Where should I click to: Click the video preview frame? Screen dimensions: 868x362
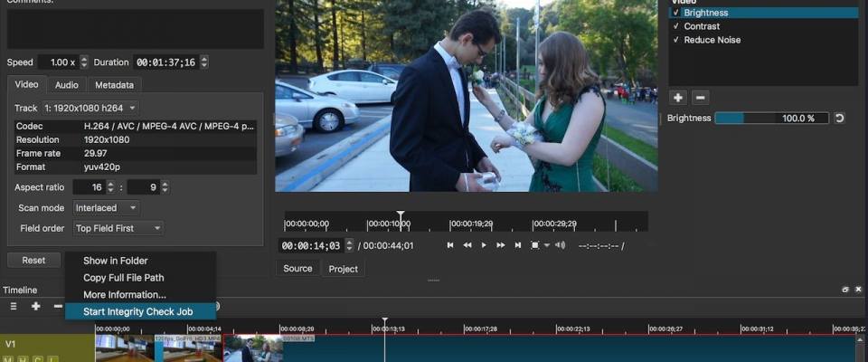click(x=467, y=96)
